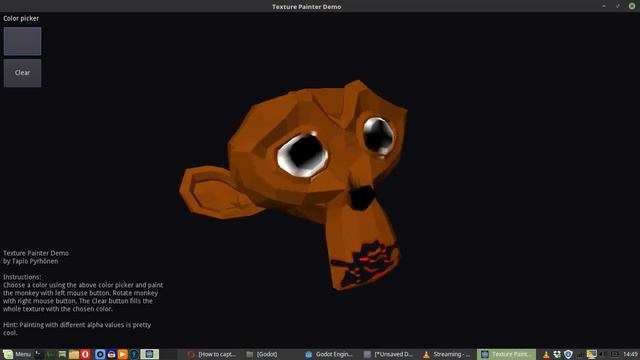This screenshot has height=360, width=640.
Task: Click the 'Instructions:' heading text
Action: coord(22,277)
